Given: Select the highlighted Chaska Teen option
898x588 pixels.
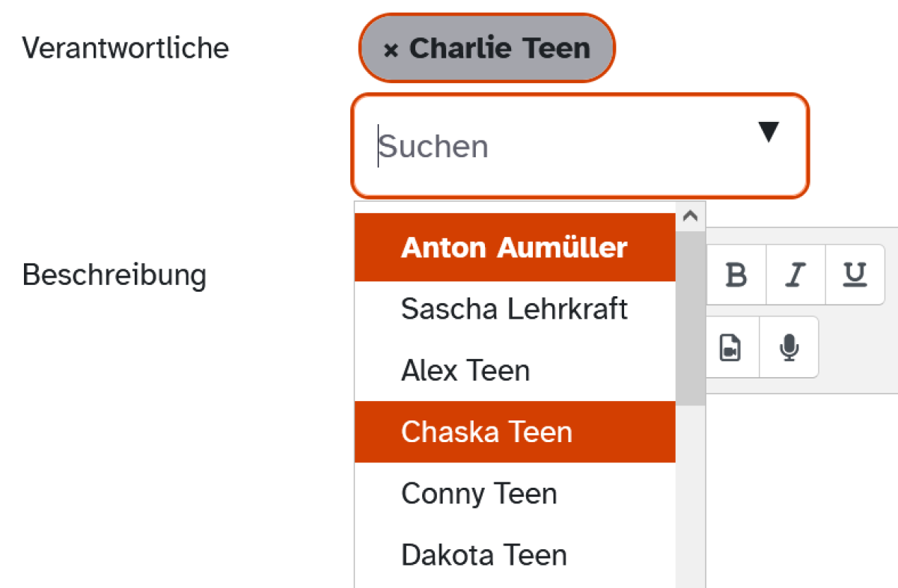Looking at the screenshot, I should click(515, 432).
